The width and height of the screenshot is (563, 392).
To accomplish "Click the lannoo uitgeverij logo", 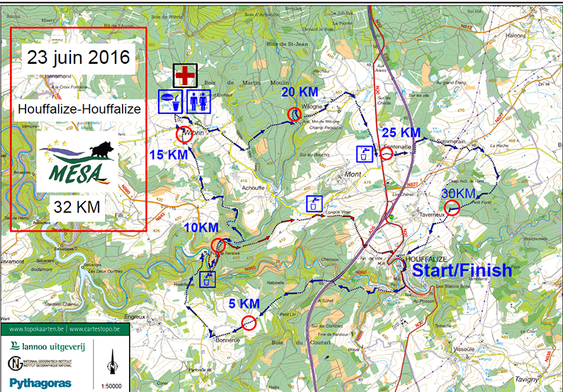I will pyautogui.click(x=48, y=346).
